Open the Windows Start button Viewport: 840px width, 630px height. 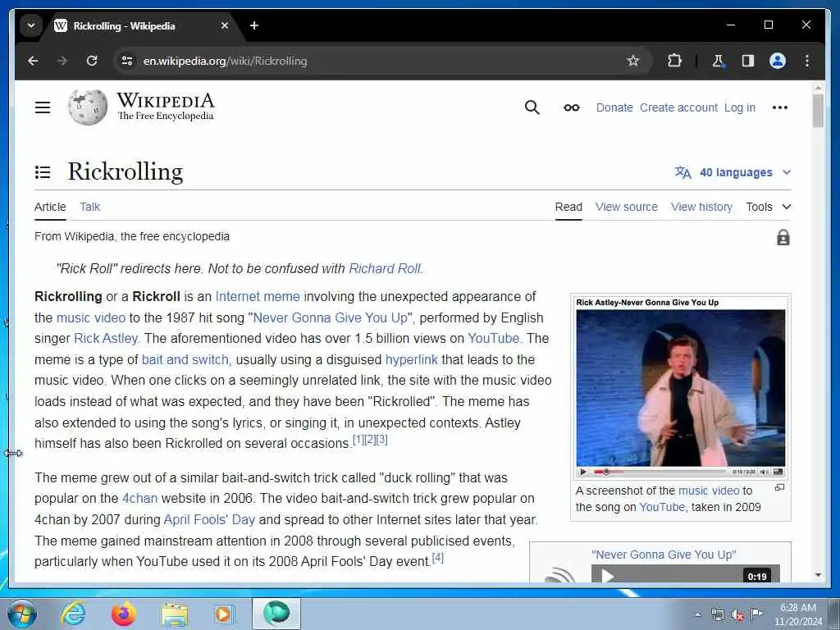click(x=22, y=614)
